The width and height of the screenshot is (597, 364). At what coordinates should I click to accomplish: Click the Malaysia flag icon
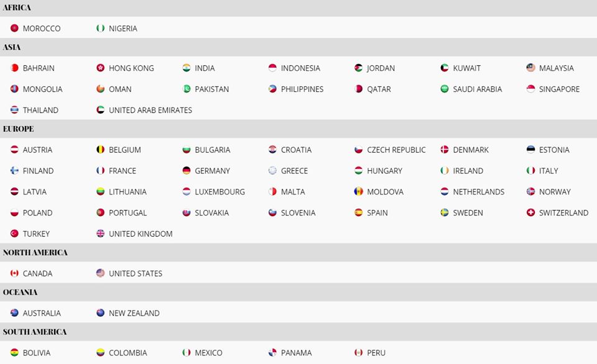tap(530, 68)
